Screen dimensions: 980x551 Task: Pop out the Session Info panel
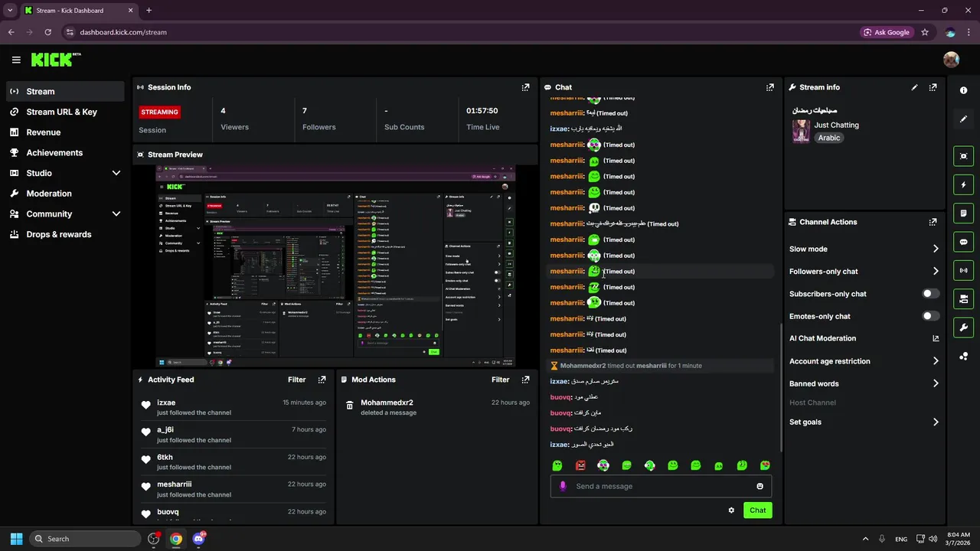coord(525,87)
